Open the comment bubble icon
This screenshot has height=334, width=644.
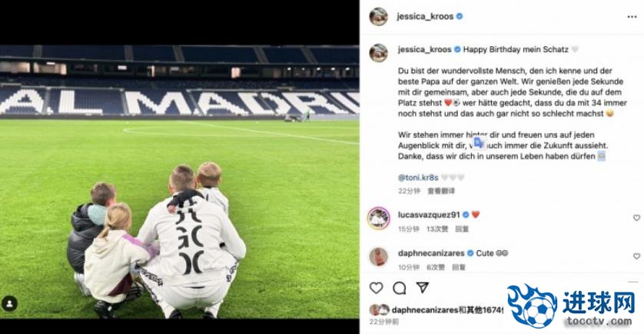(x=399, y=288)
